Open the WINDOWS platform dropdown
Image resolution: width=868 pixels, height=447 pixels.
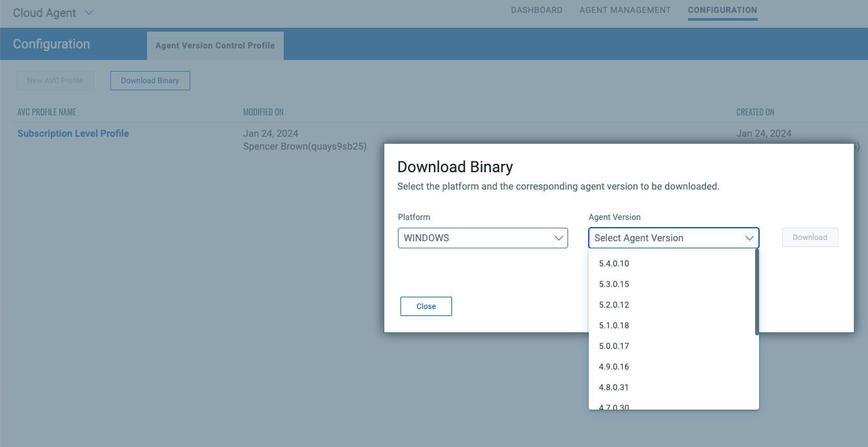[x=482, y=238]
